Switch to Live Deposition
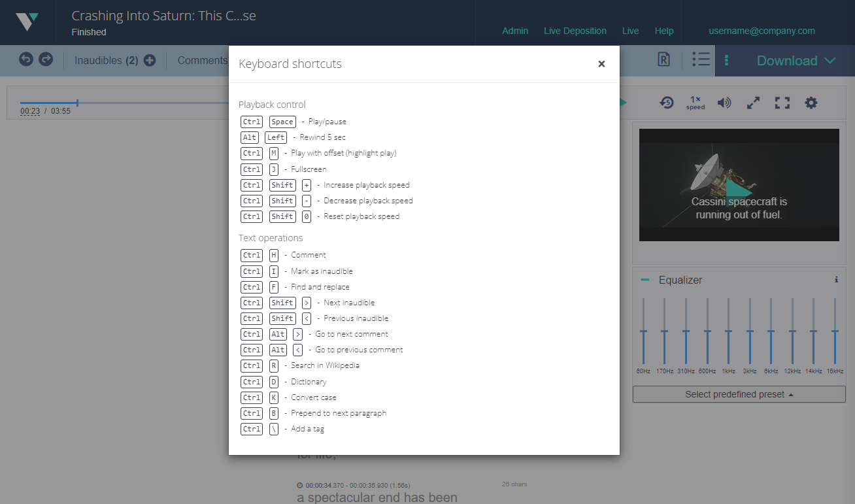Viewport: 855px width, 504px height. [x=575, y=31]
